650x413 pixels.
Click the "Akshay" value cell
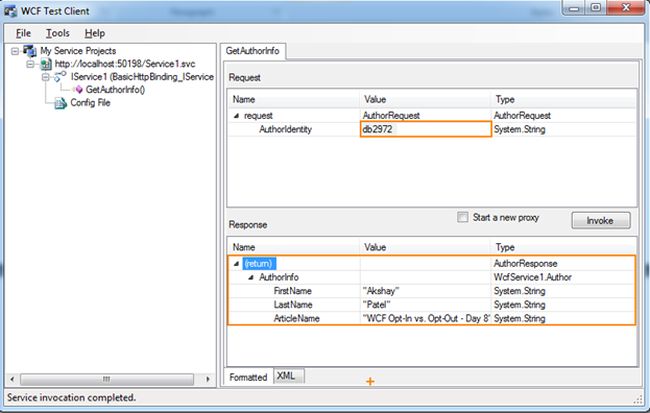click(425, 291)
